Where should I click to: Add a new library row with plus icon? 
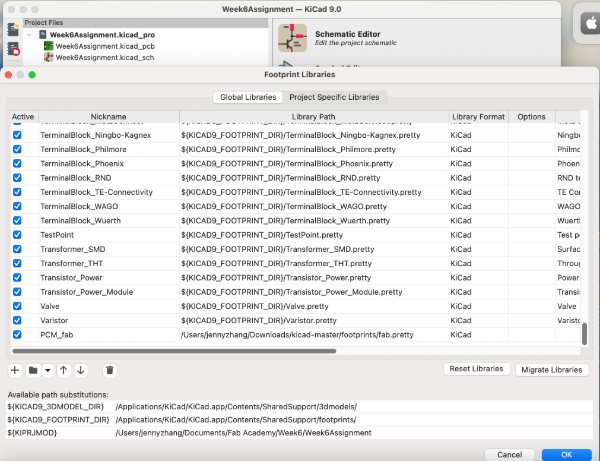coord(15,370)
